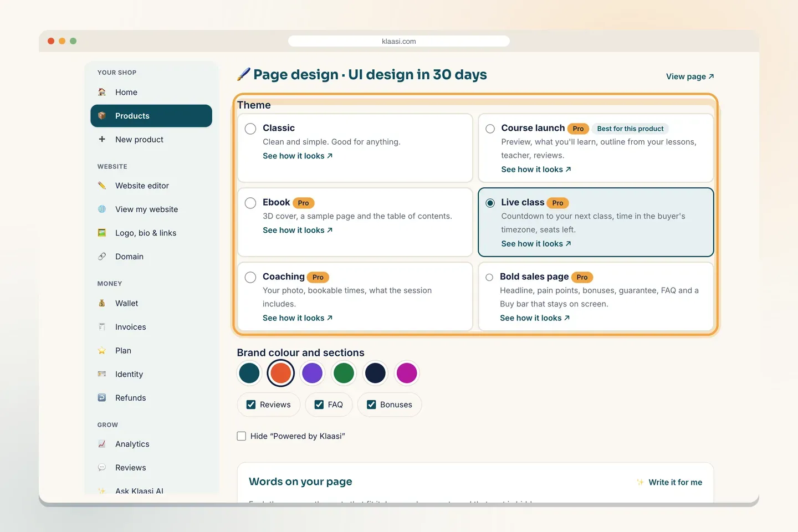Open the Home menu item
Viewport: 798px width, 532px height.
[151, 92]
